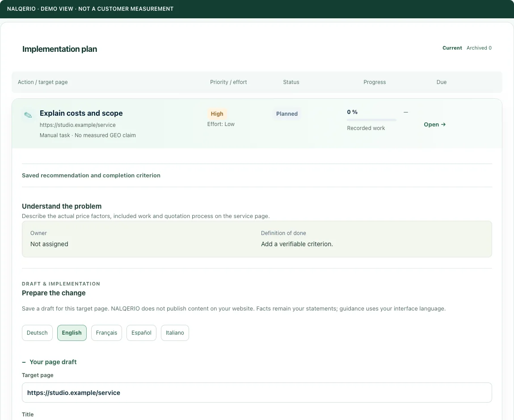Switch to the Current tab
Screen dimensions: 514x420
[x=452, y=48]
